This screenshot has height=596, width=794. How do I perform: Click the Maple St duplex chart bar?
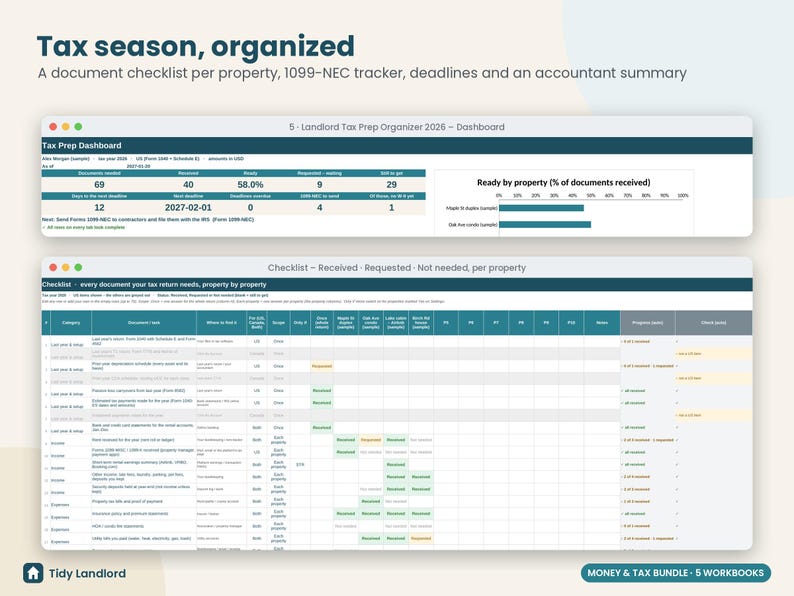tap(541, 208)
